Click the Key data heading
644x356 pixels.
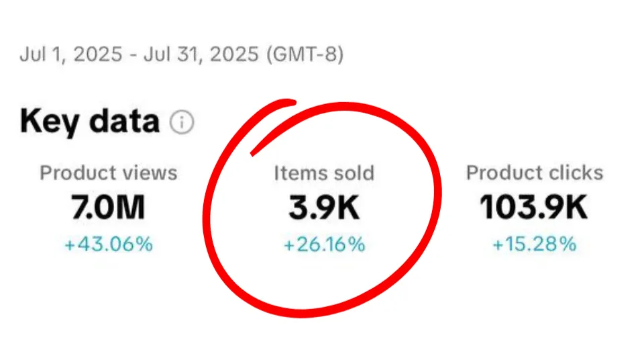pos(90,122)
